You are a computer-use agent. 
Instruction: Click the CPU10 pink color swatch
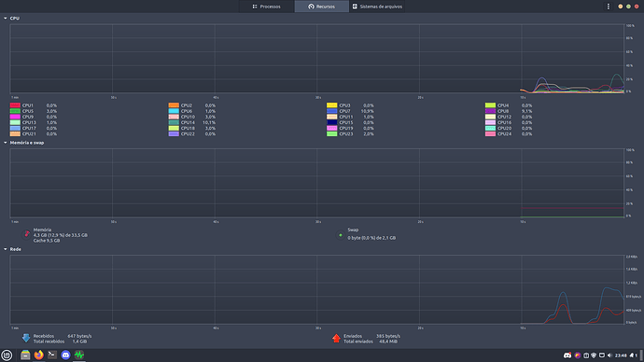174,117
